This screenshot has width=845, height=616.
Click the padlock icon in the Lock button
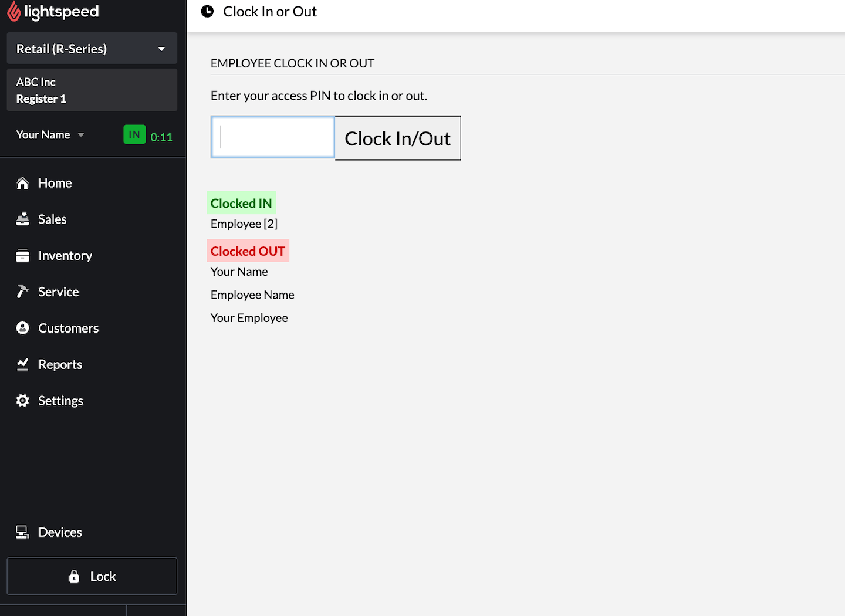[74, 576]
